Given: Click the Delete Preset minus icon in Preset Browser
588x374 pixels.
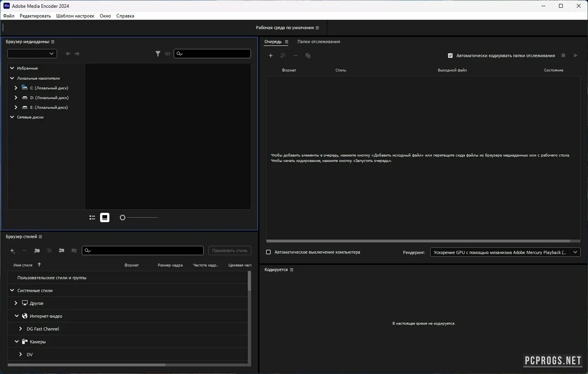Looking at the screenshot, I should [24, 250].
